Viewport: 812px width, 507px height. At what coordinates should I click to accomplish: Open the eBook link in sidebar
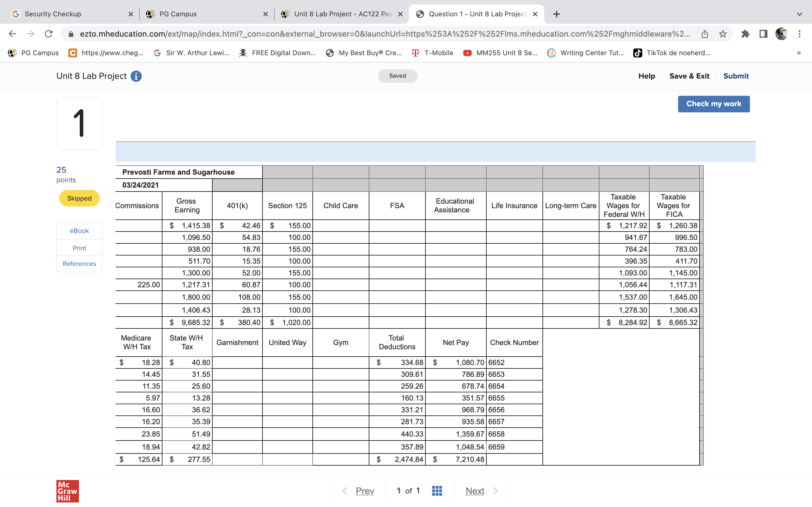79,231
